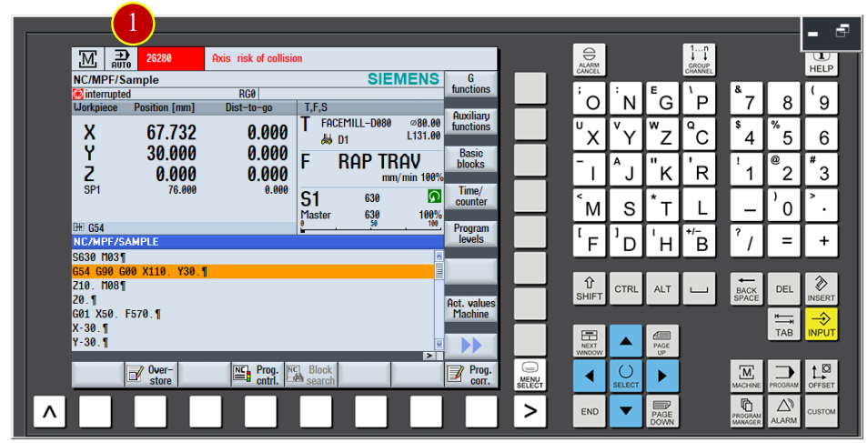Screen dimensions: 868x443
Task: Click the cursor left arrow key
Action: [589, 376]
